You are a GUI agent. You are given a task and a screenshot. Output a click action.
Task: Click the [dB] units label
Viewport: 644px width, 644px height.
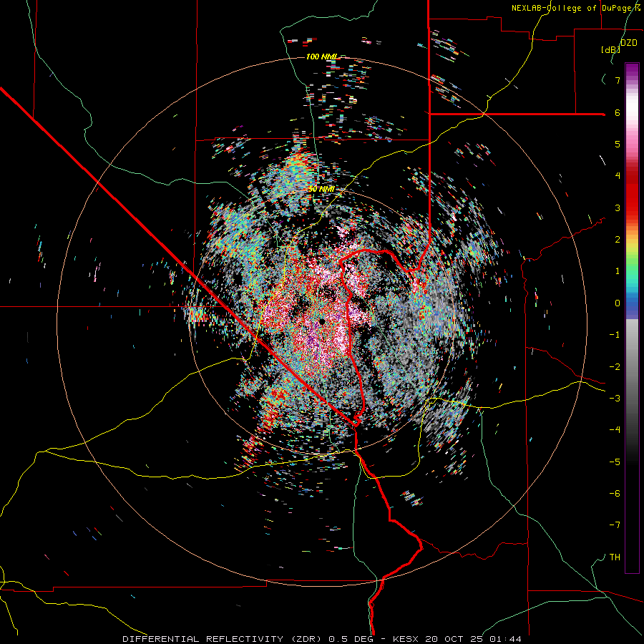(x=610, y=49)
